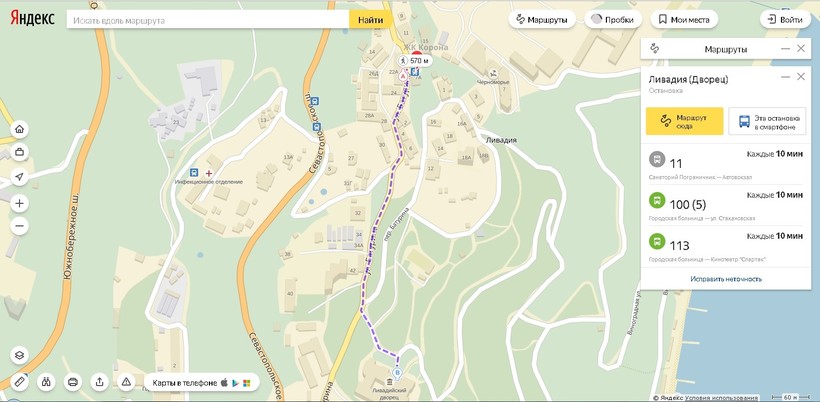The image size is (820, 402).
Task: Click the home location icon in left sidebar
Action: click(19, 129)
